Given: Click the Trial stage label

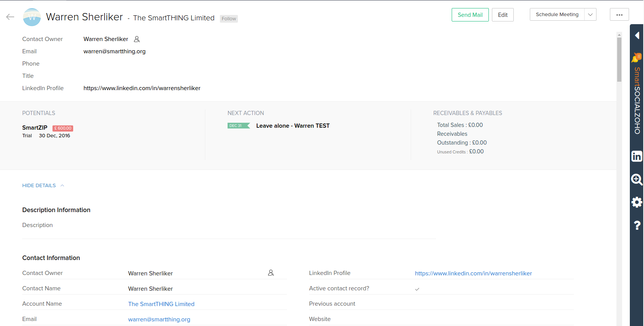Looking at the screenshot, I should click(27, 136).
